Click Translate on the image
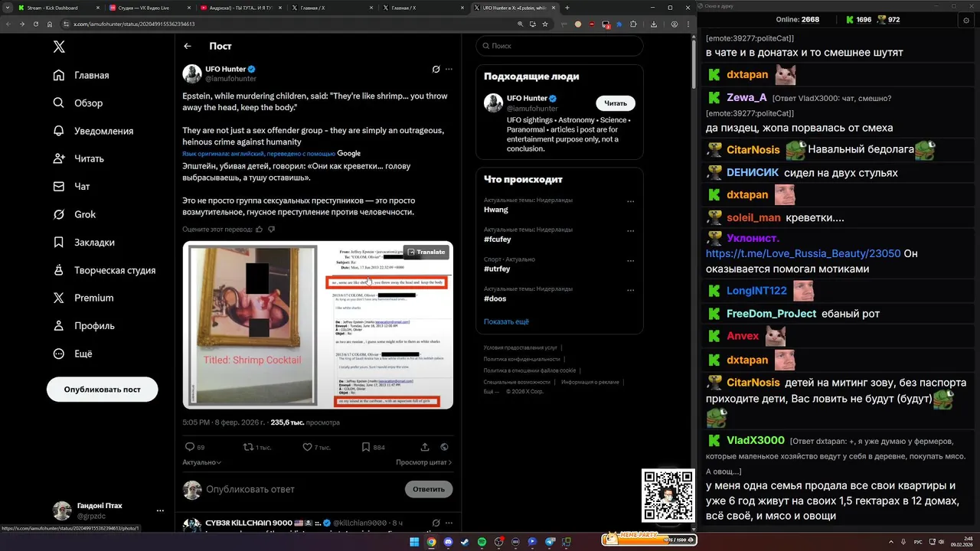Viewport: 980px width, 551px height. pos(426,252)
